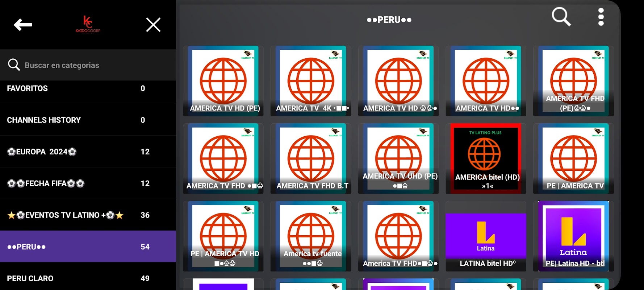Play AMERICA TV UHD (PE) channel
This screenshot has width=644, height=290.
[398, 158]
